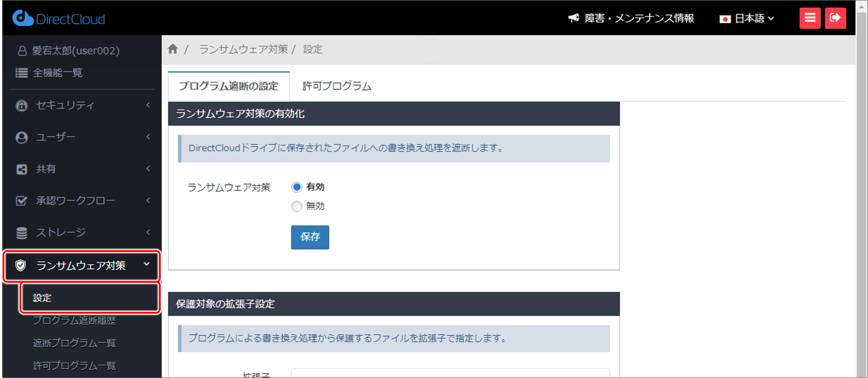
Task: Open 遮断プログラム一覧 in the sidebar
Action: pos(74,343)
